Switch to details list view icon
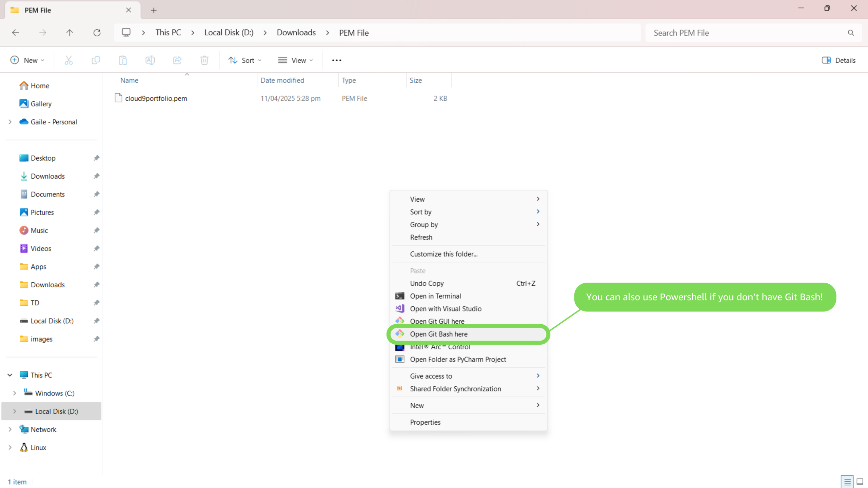Screen dimensions: 868x488 tap(847, 482)
